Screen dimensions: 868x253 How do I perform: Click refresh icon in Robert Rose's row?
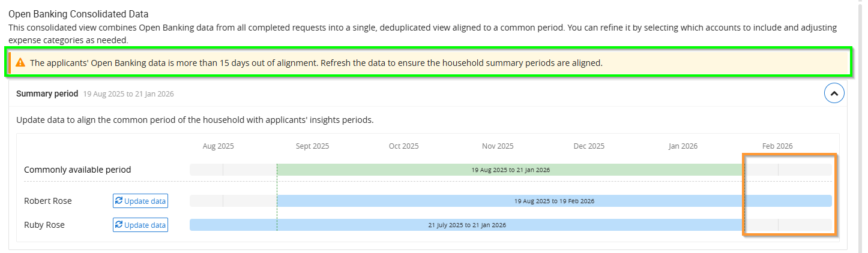coord(119,201)
